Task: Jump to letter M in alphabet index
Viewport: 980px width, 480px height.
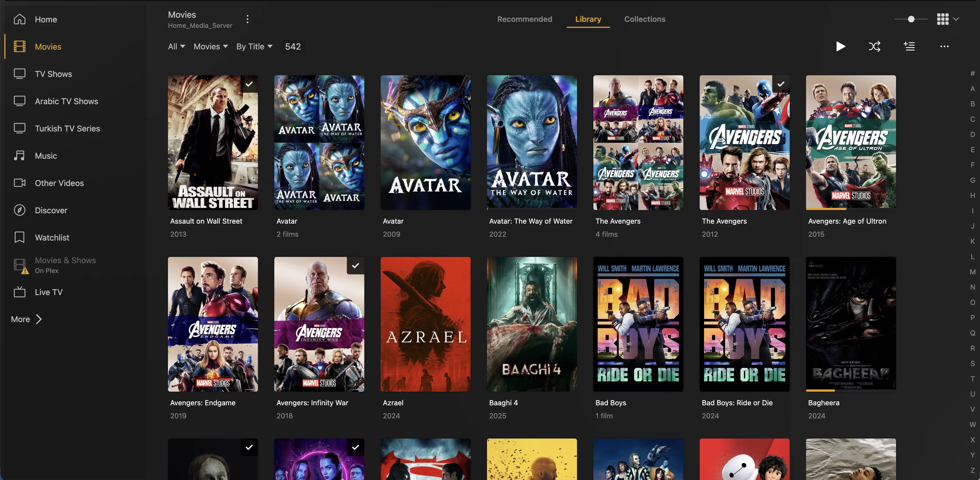Action: (x=972, y=272)
